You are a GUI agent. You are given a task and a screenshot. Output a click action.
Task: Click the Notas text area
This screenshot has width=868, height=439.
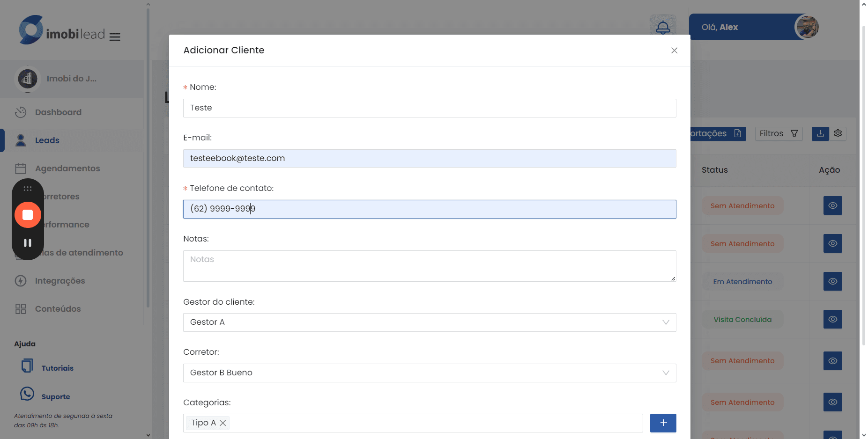(x=430, y=266)
